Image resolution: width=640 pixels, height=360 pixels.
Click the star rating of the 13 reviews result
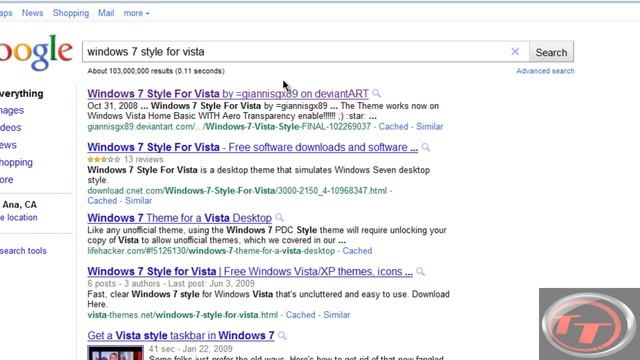coord(104,160)
